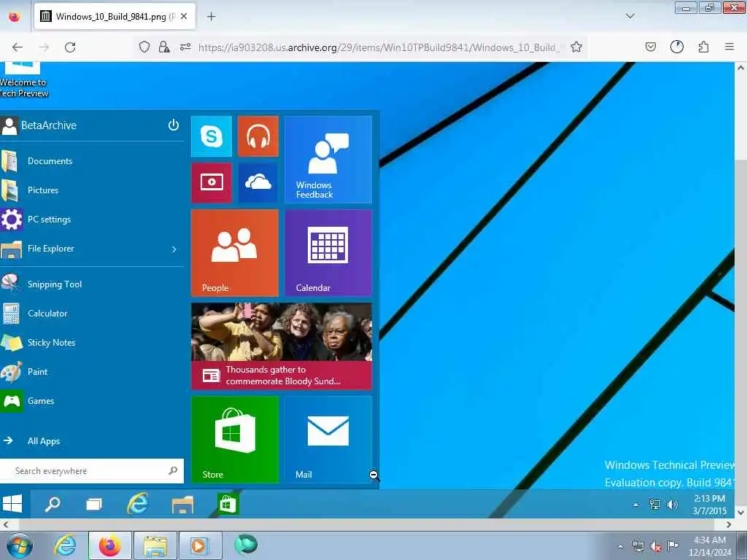Bookmark this page with the star
Viewport: 747px width, 560px height.
576,47
